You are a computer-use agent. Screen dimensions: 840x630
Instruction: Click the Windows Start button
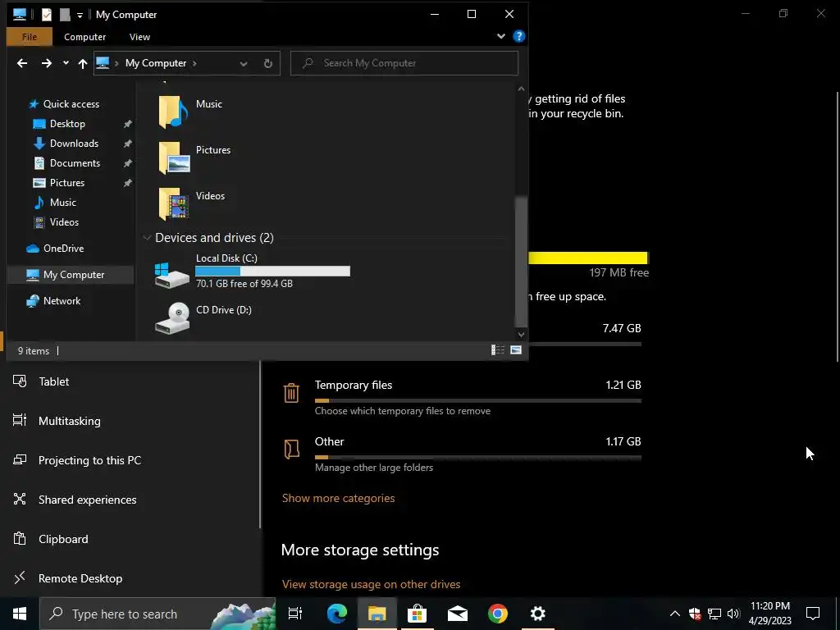pos(20,614)
